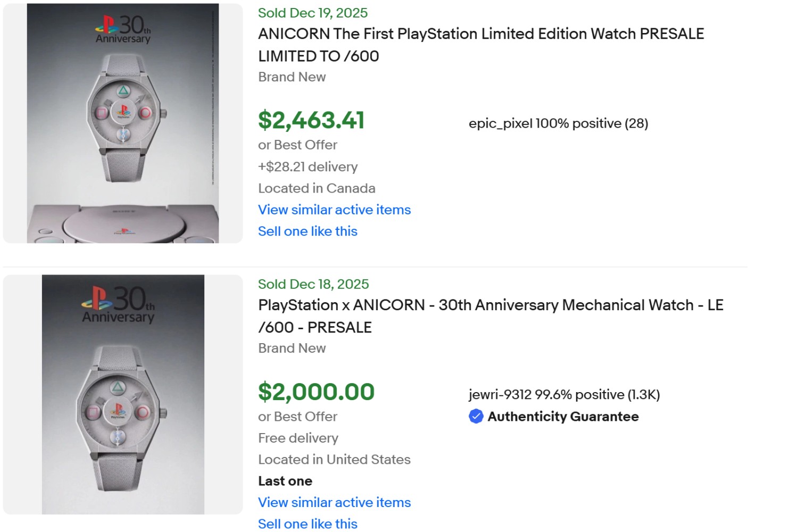The image size is (798, 532).
Task: Click the or Best Offer text on first listing
Action: coord(297,145)
